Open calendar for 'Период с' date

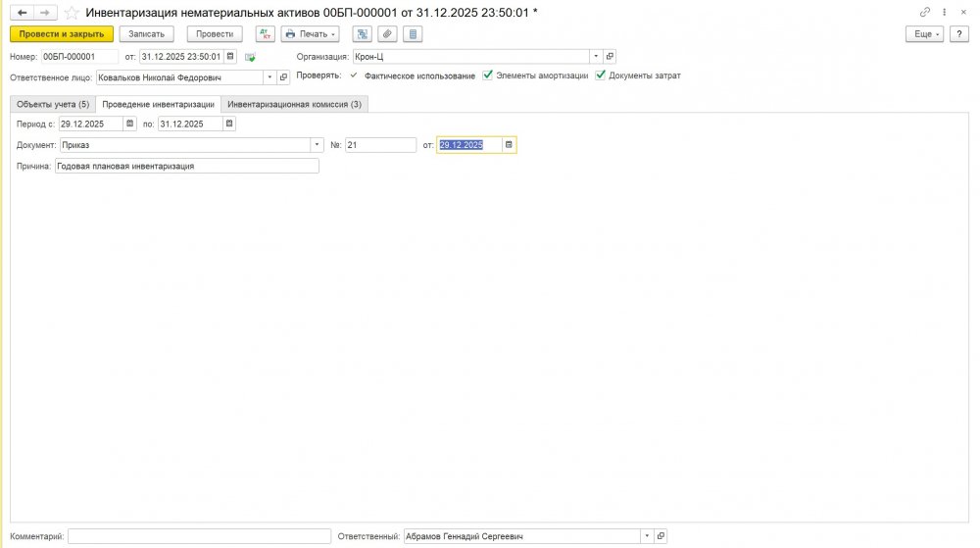(130, 124)
